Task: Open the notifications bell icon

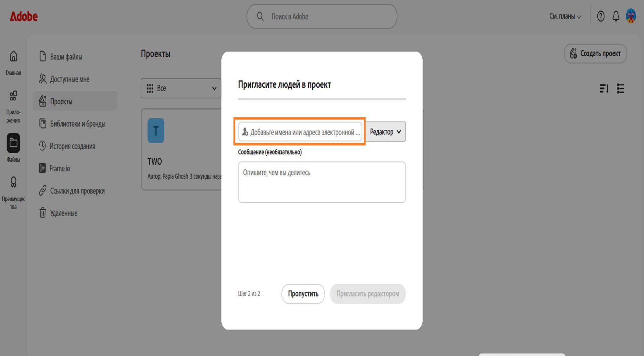Action: pyautogui.click(x=616, y=16)
